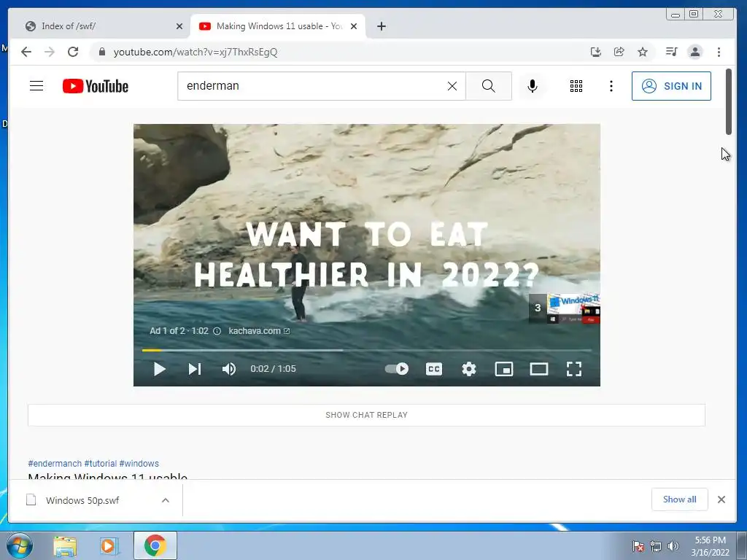
Task: Enter full screen mode
Action: (x=574, y=369)
